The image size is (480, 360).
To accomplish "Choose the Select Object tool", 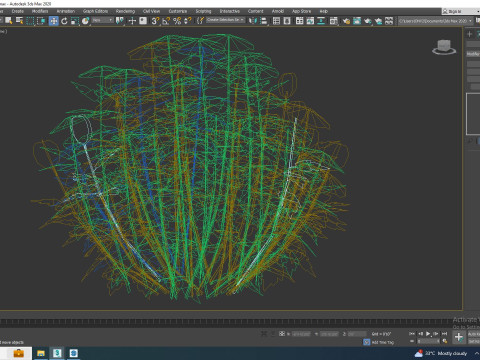I will pyautogui.click(x=8, y=21).
